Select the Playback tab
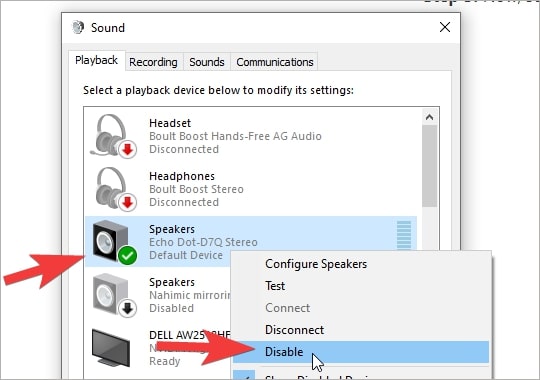 (96, 60)
